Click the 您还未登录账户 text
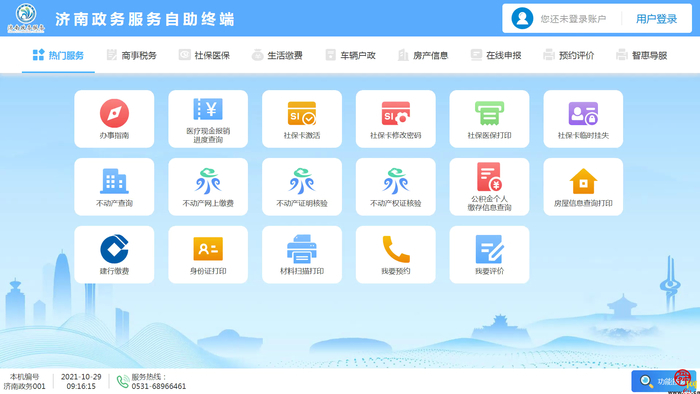This screenshot has height=394, width=700. pyautogui.click(x=573, y=19)
